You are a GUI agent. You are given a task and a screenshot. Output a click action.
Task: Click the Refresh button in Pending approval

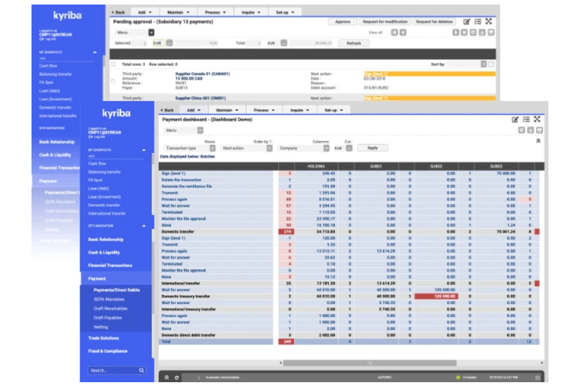click(x=353, y=43)
